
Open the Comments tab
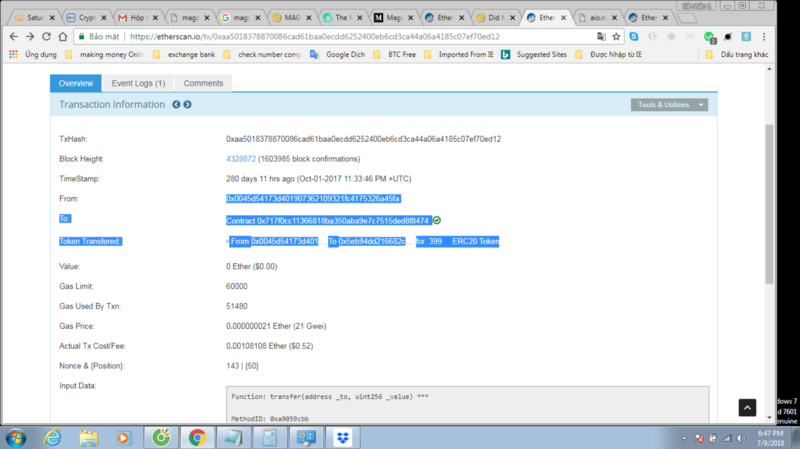coord(203,83)
